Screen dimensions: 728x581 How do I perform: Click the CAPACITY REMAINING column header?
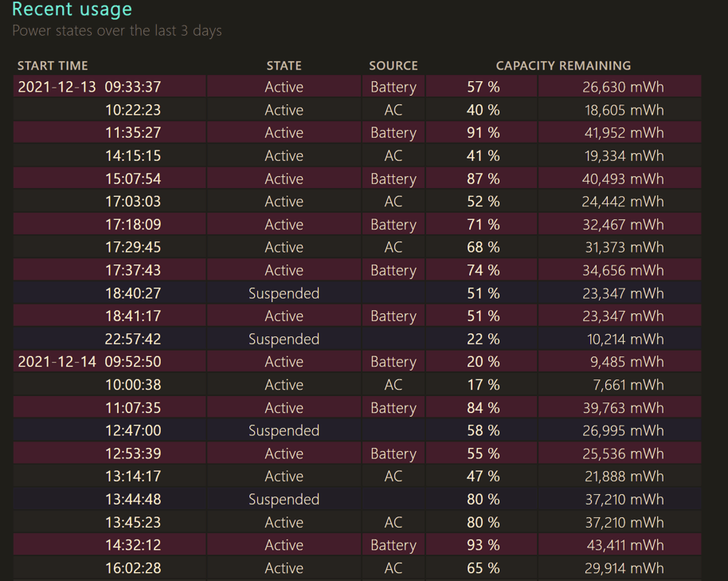pyautogui.click(x=563, y=65)
